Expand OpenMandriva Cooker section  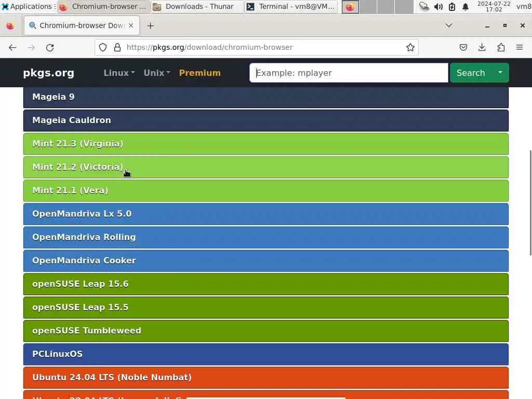[x=266, y=261]
